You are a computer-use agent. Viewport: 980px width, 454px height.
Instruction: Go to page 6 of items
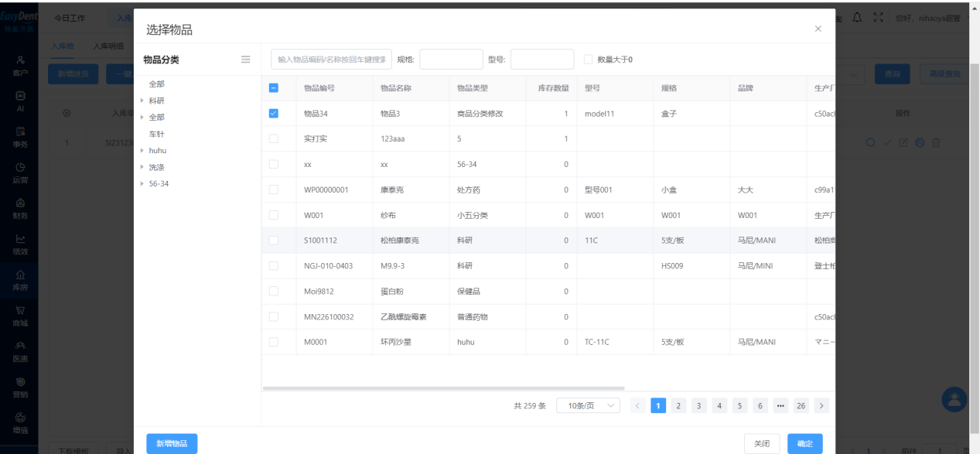(x=760, y=406)
